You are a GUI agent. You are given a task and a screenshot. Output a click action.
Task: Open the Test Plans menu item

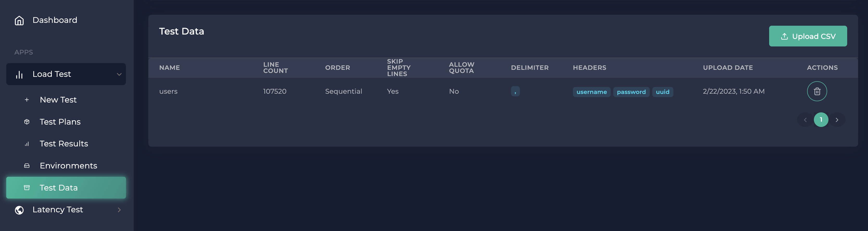(60, 122)
